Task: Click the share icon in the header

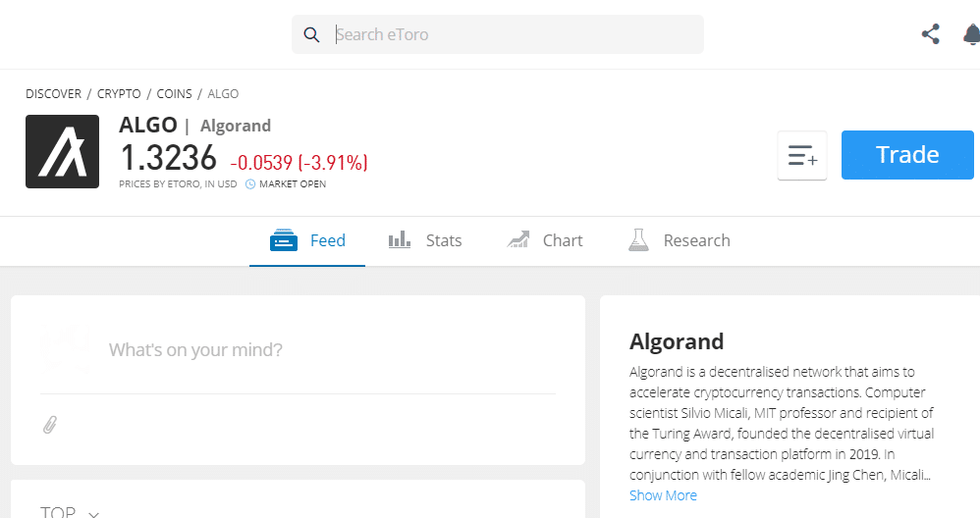Action: click(931, 34)
